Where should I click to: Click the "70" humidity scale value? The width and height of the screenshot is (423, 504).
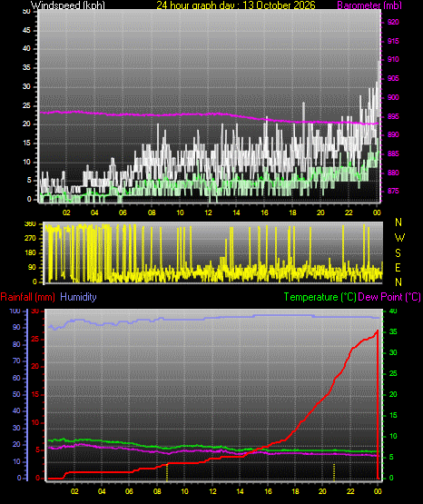16,361
